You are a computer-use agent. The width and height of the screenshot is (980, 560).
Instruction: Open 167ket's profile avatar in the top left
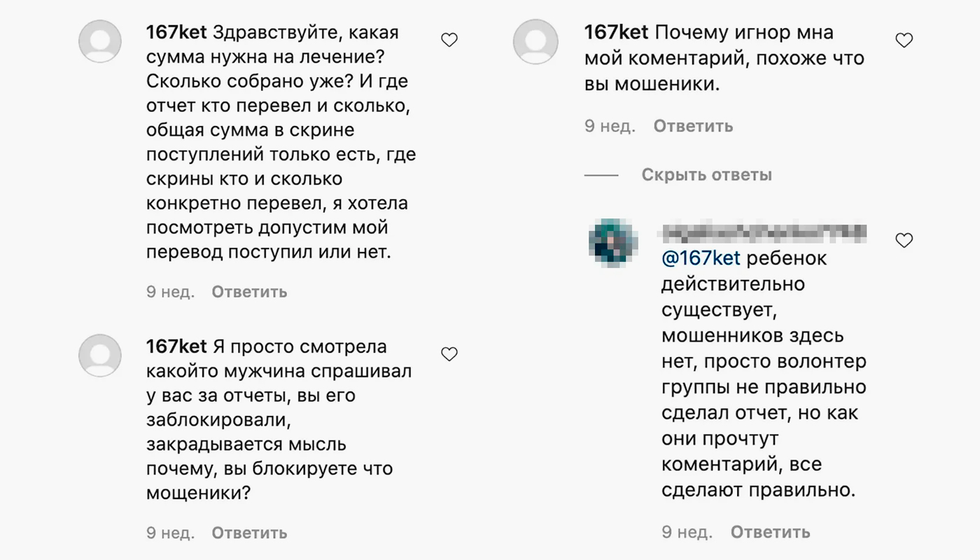point(100,41)
